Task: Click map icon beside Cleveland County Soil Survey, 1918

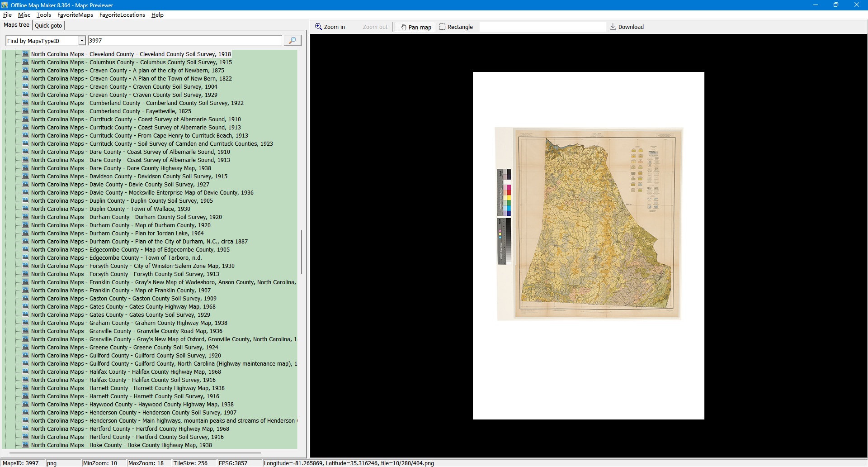Action: [x=25, y=54]
